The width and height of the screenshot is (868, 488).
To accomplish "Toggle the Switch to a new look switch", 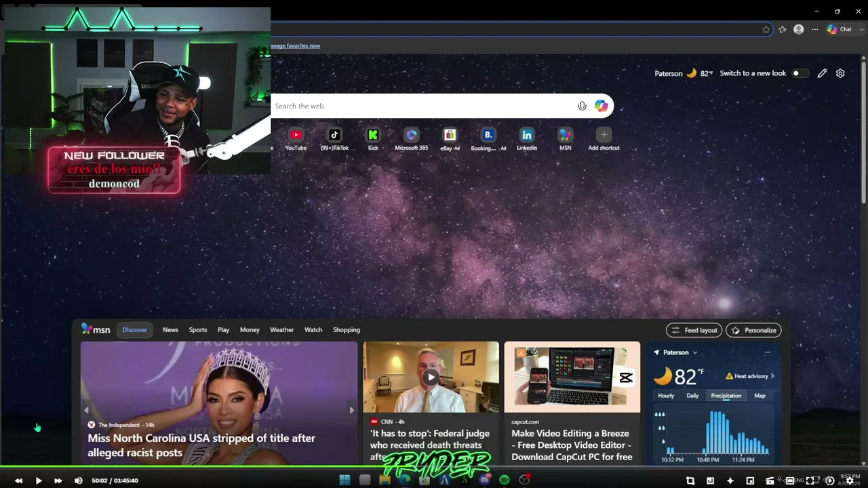I will (x=800, y=73).
